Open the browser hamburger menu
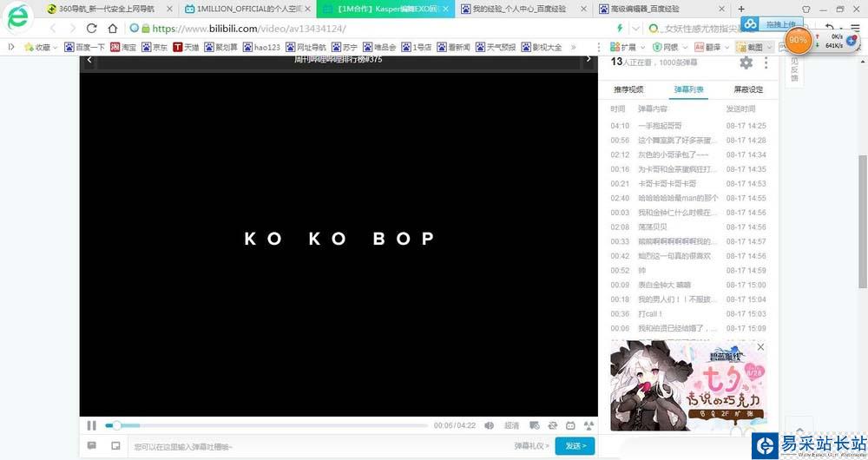Screen dimensions: 868x460 pyautogui.click(x=857, y=28)
